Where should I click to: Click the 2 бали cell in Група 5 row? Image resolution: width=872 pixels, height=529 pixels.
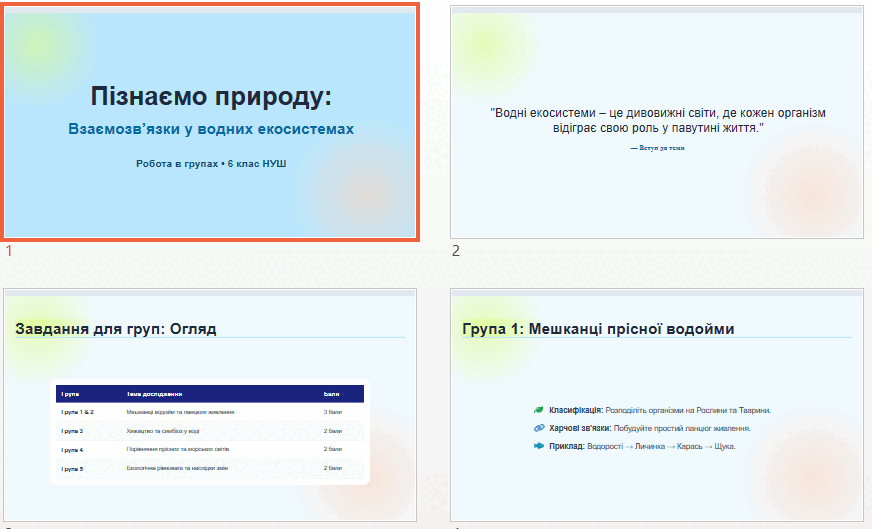pyautogui.click(x=333, y=468)
